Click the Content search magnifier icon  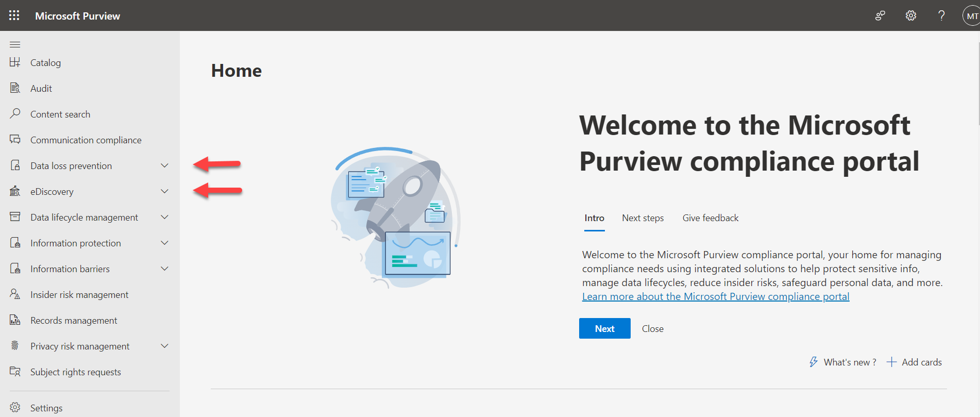tap(15, 113)
